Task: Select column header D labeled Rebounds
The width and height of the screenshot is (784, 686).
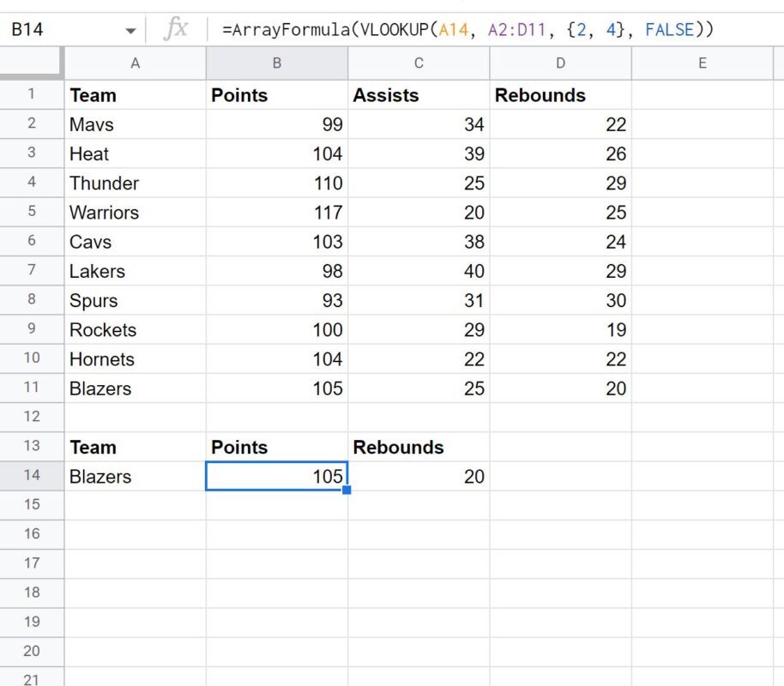Action: tap(560, 63)
